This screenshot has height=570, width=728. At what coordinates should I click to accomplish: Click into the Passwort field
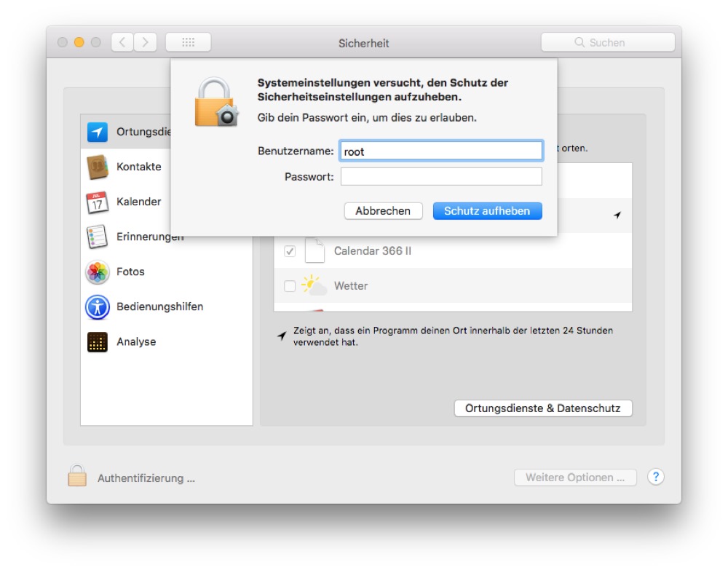[x=441, y=177]
